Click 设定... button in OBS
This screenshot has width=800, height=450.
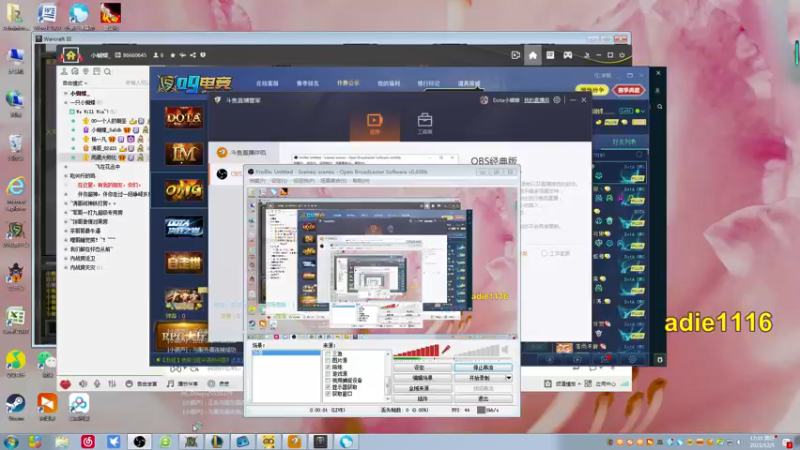pyautogui.click(x=422, y=367)
